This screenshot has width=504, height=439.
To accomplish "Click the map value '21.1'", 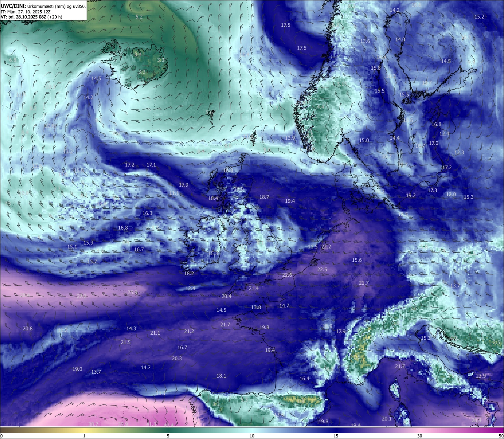I will click(155, 333).
